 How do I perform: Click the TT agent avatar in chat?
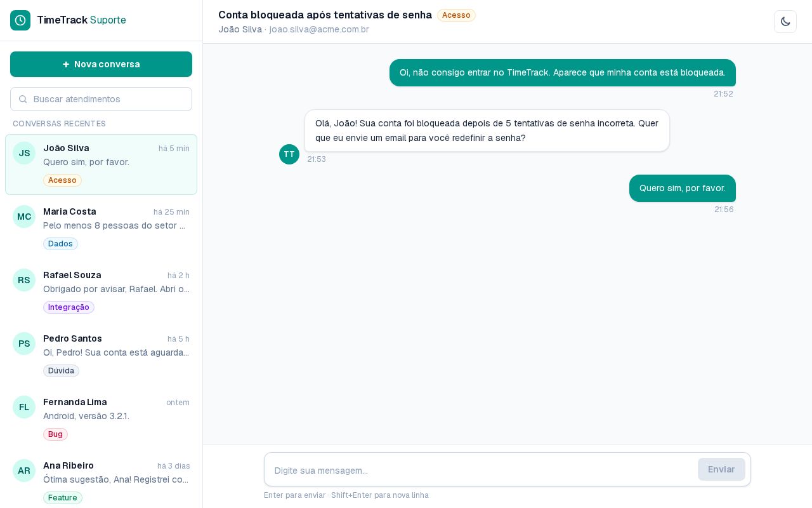coord(289,154)
